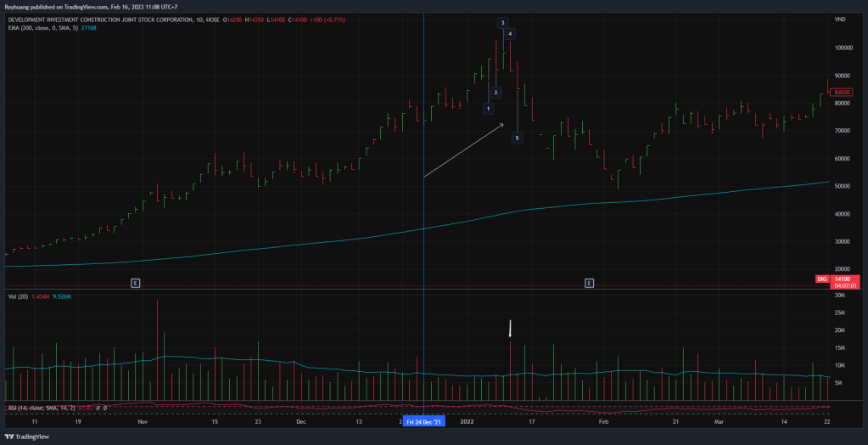Click the VND currency label on price axis
Screen dimensions: 868x445
pos(840,19)
